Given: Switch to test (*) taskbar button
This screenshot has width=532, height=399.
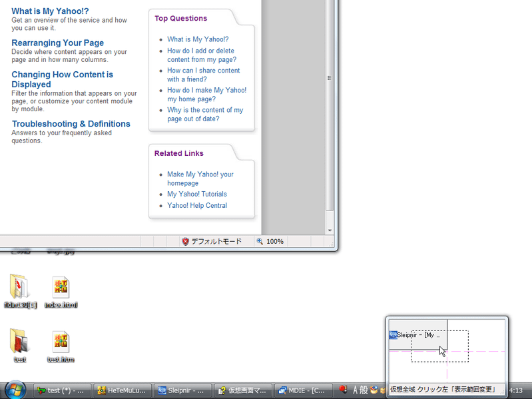Looking at the screenshot, I should (62, 390).
